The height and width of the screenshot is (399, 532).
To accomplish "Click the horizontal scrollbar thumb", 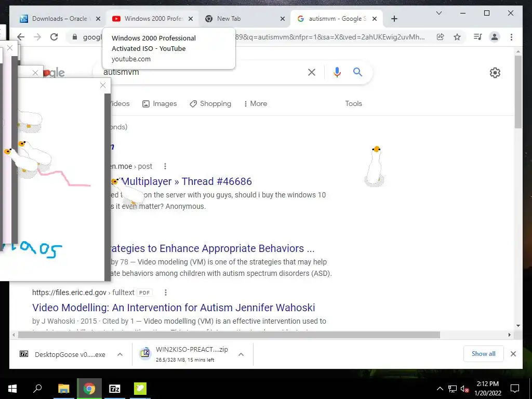I will [x=229, y=335].
